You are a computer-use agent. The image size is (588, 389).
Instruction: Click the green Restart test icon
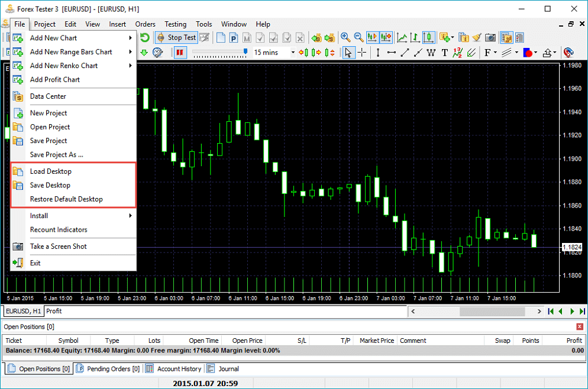tap(145, 37)
